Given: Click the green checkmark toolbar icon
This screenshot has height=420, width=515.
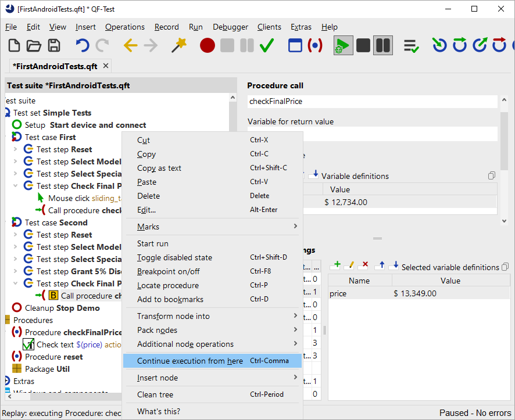Looking at the screenshot, I should tap(267, 45).
